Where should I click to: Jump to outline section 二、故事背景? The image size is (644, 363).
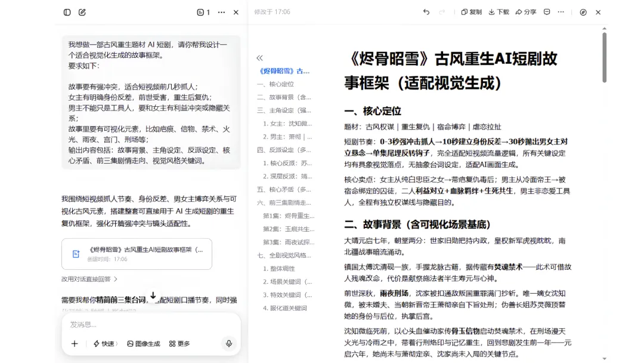(x=284, y=97)
